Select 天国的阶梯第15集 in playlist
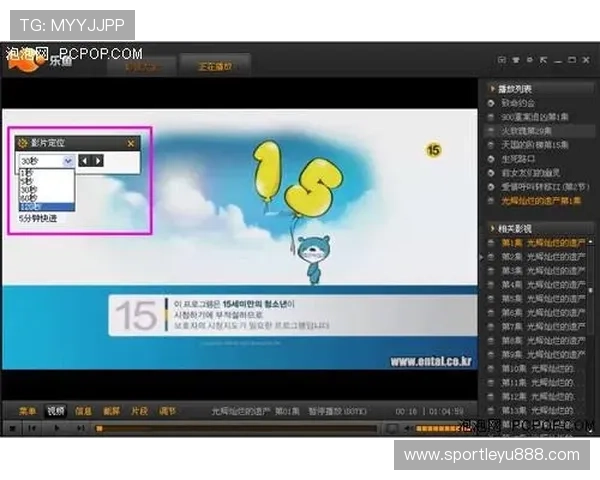 (535, 145)
